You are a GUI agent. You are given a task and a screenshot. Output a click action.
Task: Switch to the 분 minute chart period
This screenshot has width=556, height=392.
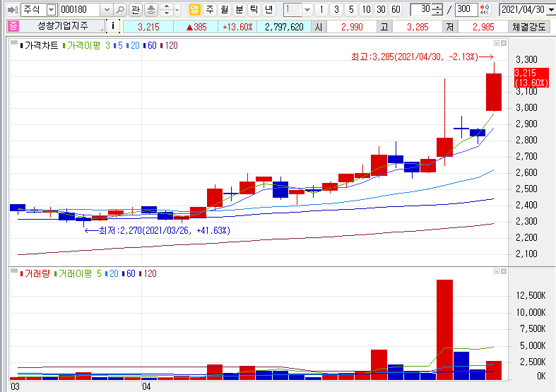(x=239, y=10)
